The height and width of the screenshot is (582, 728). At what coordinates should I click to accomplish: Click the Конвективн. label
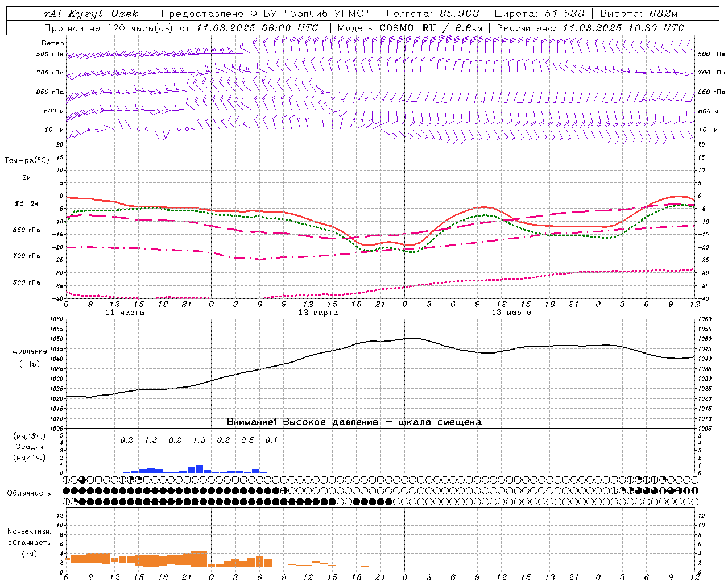[30, 531]
